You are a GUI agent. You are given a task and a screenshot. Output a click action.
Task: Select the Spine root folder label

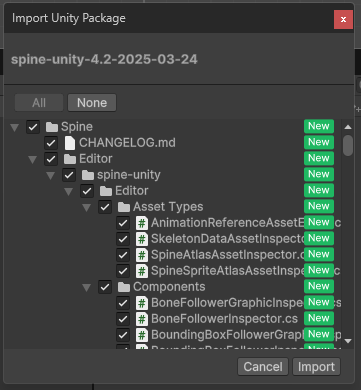tap(77, 127)
